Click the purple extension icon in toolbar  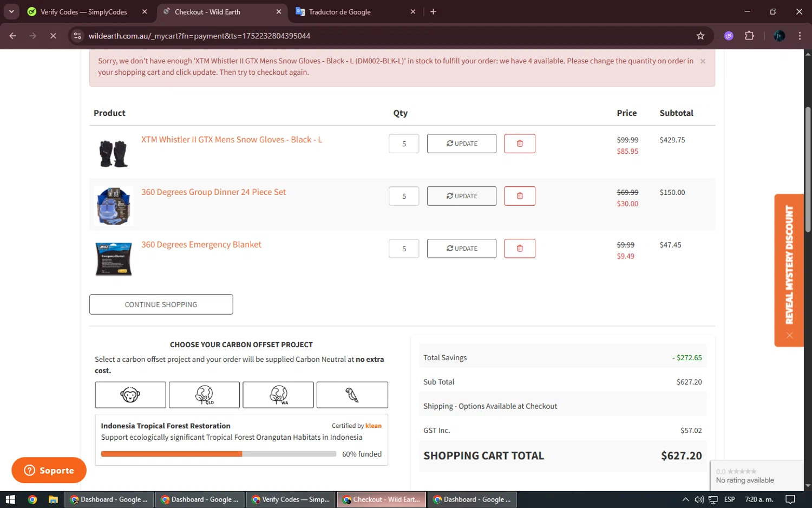[x=729, y=36]
